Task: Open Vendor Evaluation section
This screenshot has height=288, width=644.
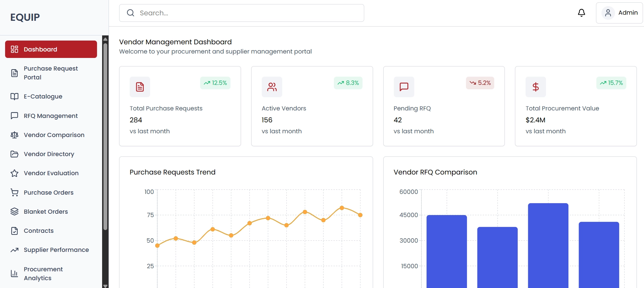Action: coord(51,173)
